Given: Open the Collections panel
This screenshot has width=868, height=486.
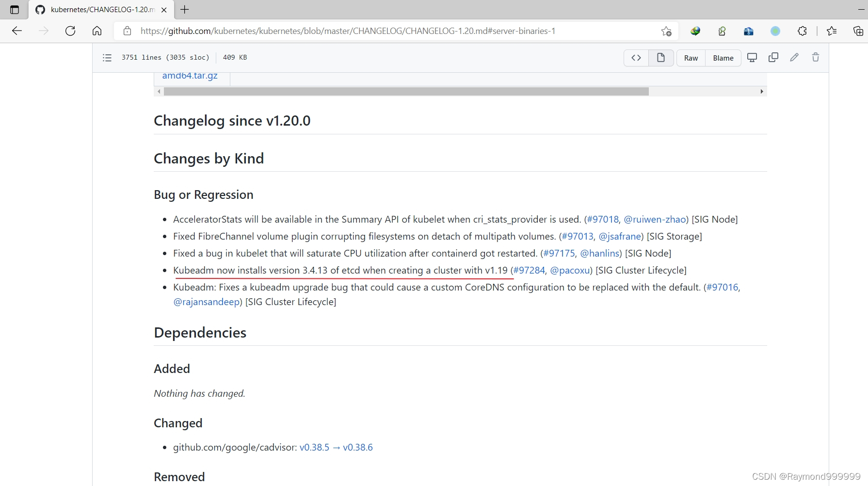Looking at the screenshot, I should 858,31.
